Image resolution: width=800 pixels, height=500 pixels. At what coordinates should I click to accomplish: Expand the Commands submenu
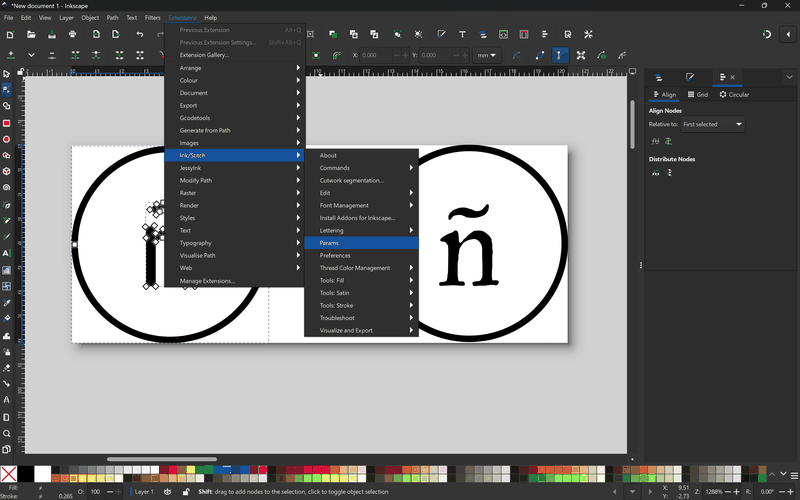pos(361,168)
